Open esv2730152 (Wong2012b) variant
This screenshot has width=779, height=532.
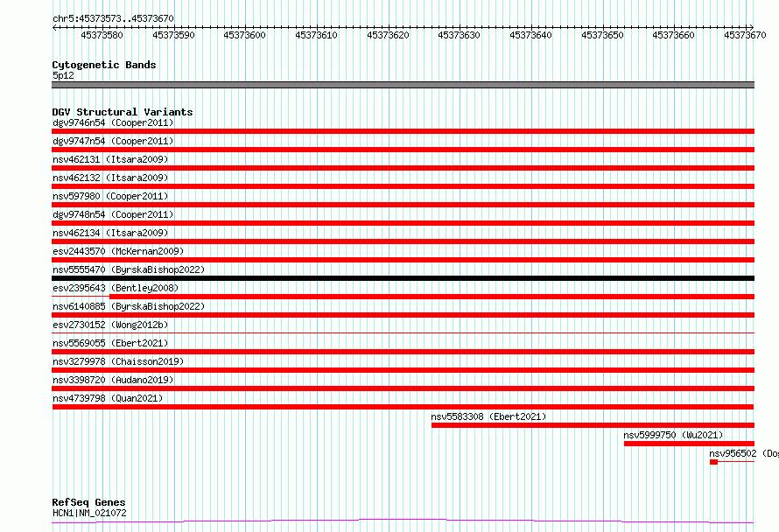pyautogui.click(x=110, y=325)
